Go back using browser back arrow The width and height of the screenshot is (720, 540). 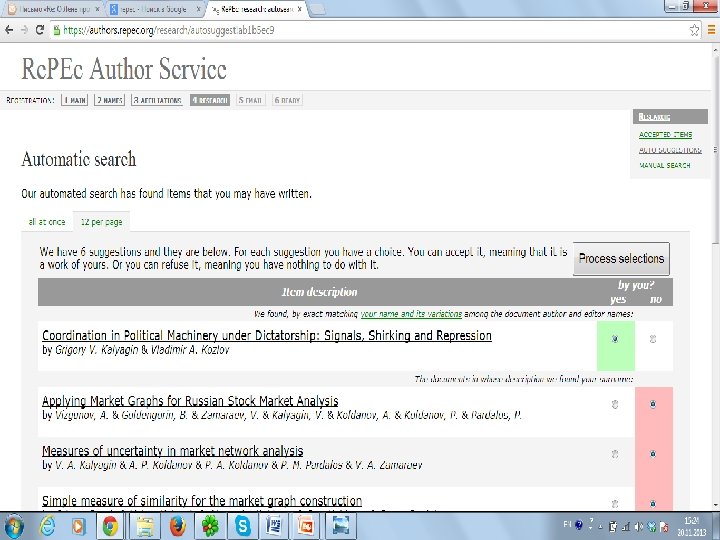point(9,30)
